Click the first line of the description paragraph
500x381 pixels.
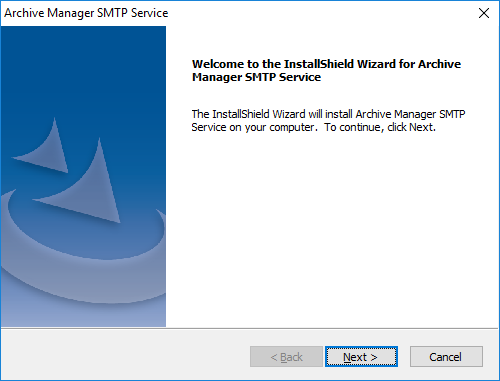coord(328,114)
